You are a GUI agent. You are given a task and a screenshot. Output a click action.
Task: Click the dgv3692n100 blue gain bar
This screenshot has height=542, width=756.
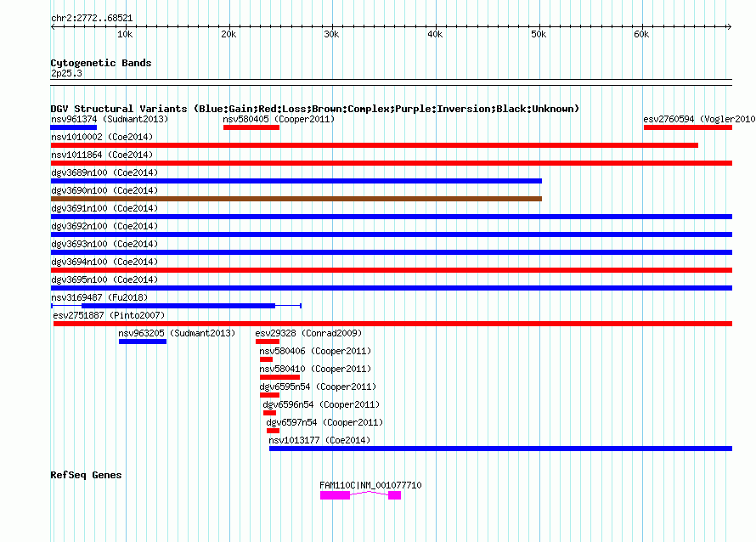pyautogui.click(x=392, y=234)
